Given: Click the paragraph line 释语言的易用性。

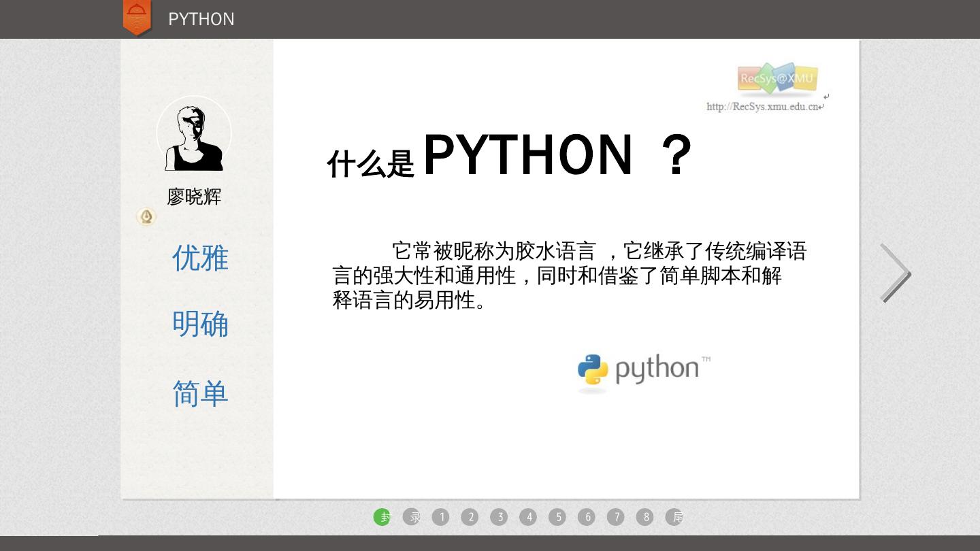Looking at the screenshot, I should coord(410,300).
